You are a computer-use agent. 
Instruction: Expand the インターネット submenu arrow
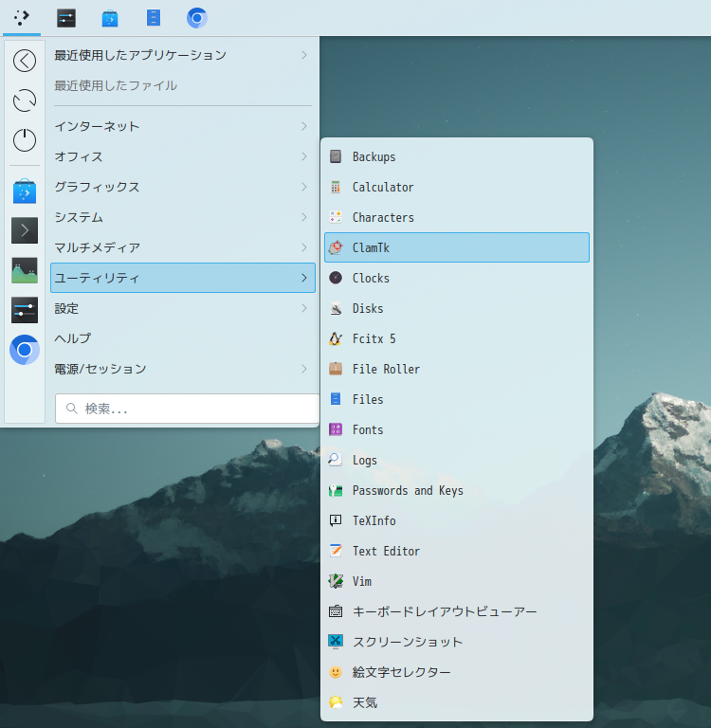(303, 126)
